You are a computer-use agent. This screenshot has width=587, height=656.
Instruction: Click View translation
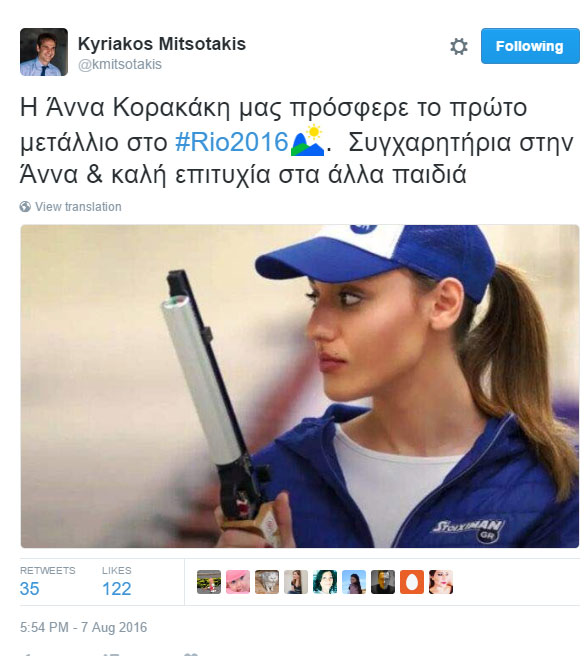click(78, 207)
